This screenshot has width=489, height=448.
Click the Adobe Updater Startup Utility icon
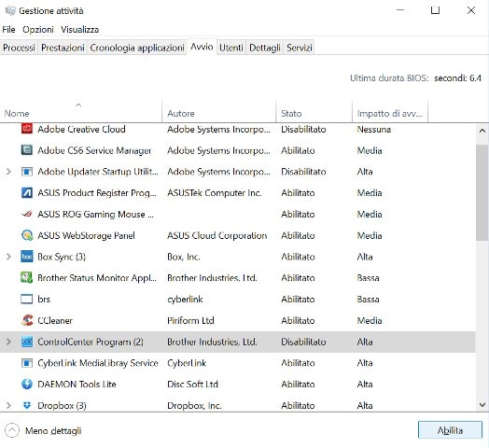27,172
